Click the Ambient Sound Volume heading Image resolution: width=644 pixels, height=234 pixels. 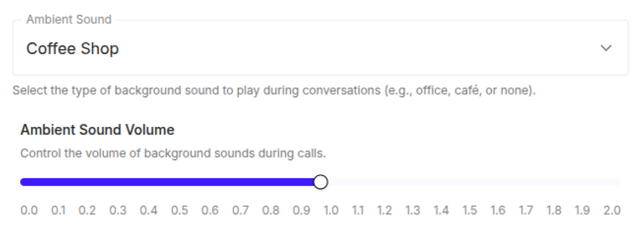click(98, 130)
